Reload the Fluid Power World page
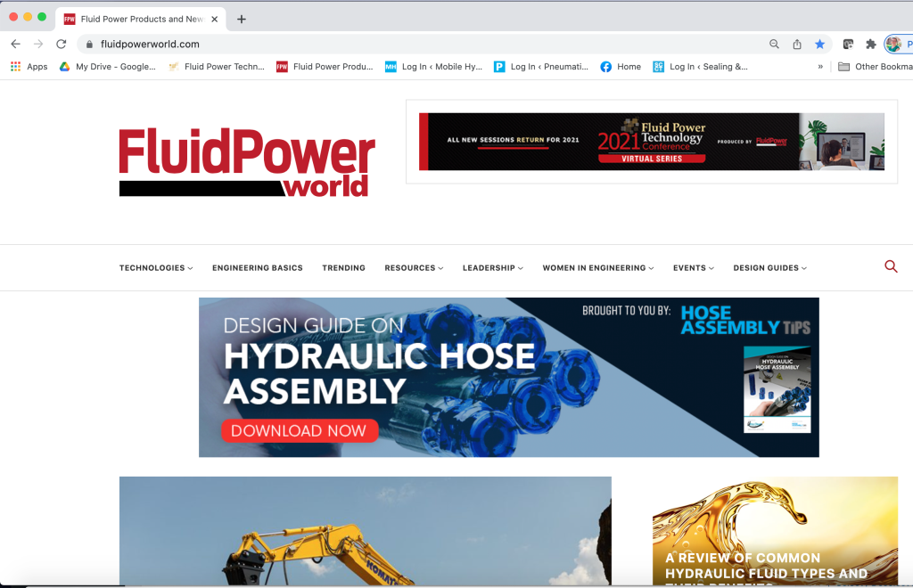Screen dimensions: 913x588 tap(62, 45)
